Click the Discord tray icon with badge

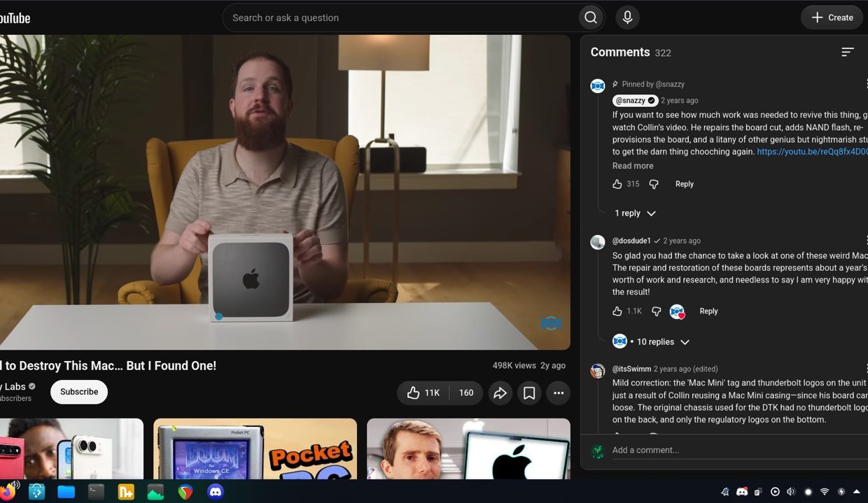click(742, 492)
